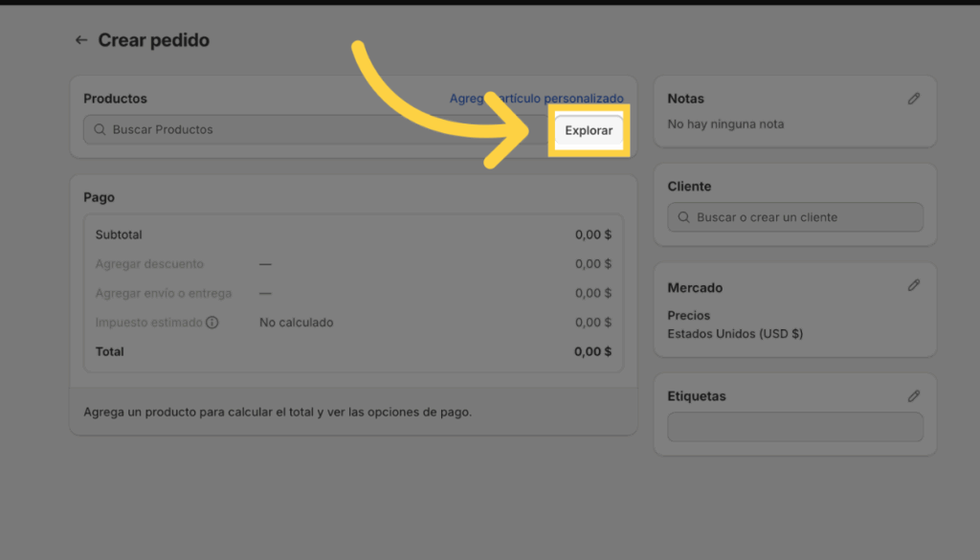Click the Total amount 0,00 $
The height and width of the screenshot is (560, 980).
[592, 351]
